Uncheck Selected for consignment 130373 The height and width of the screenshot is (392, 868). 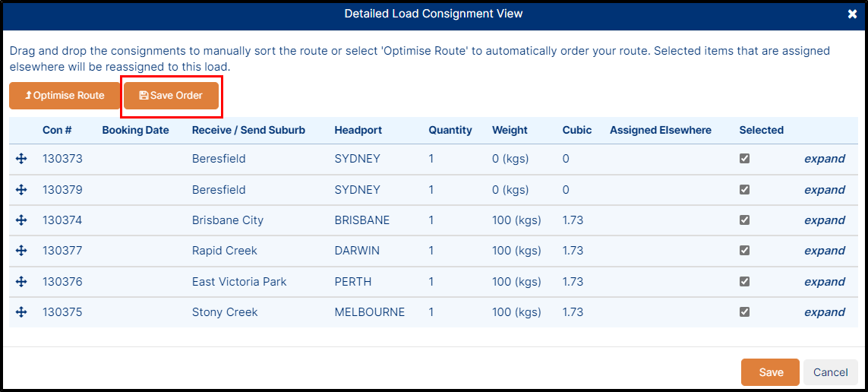coord(744,158)
